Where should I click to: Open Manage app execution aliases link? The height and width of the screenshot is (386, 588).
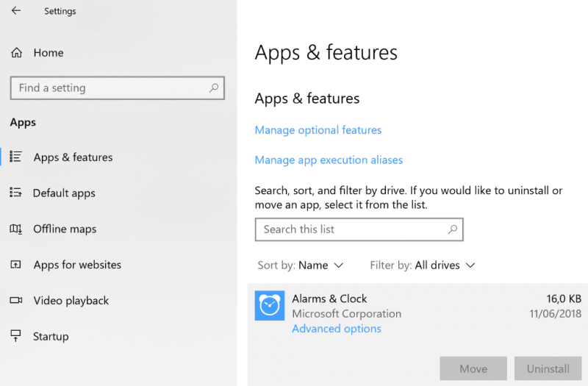329,160
